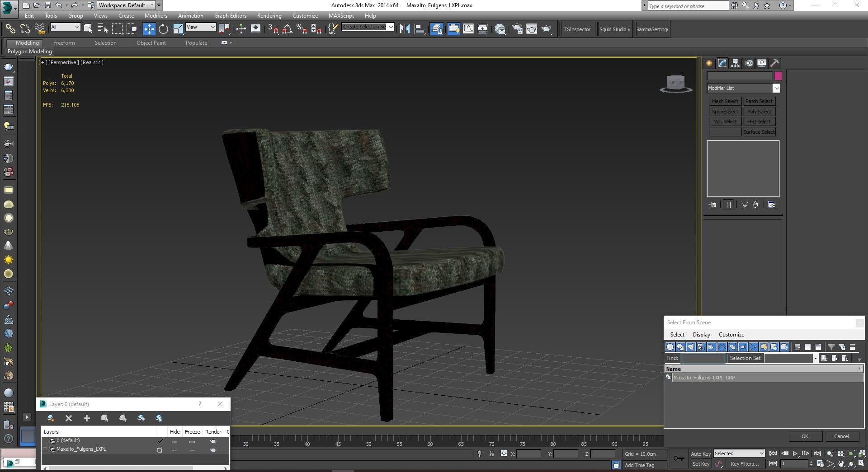Expand the Modifier List dropdown

click(x=776, y=88)
